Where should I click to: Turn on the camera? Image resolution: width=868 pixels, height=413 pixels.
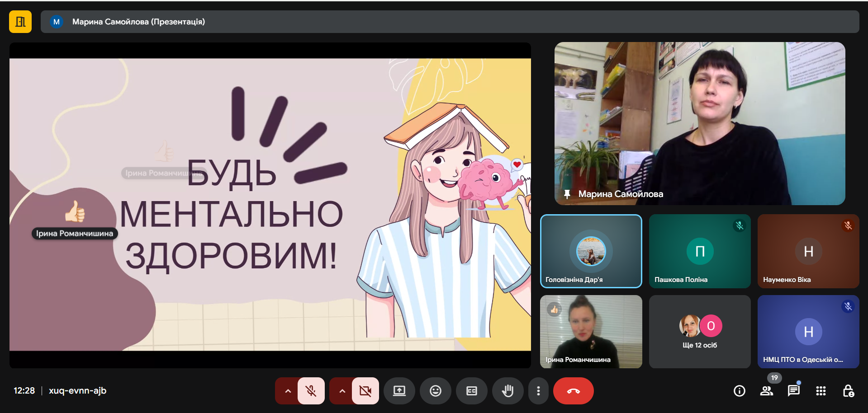click(365, 391)
